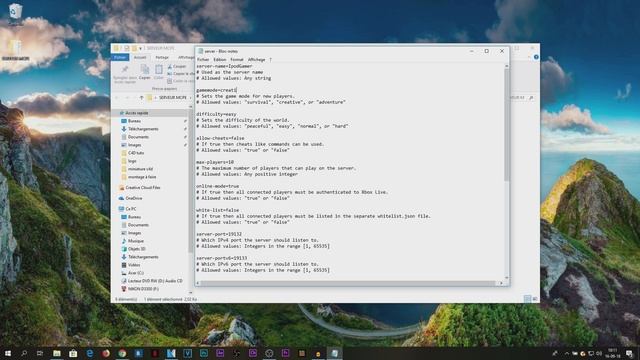The image size is (640, 360).
Task: Open the montage à faire folder
Action: pyautogui.click(x=142, y=177)
